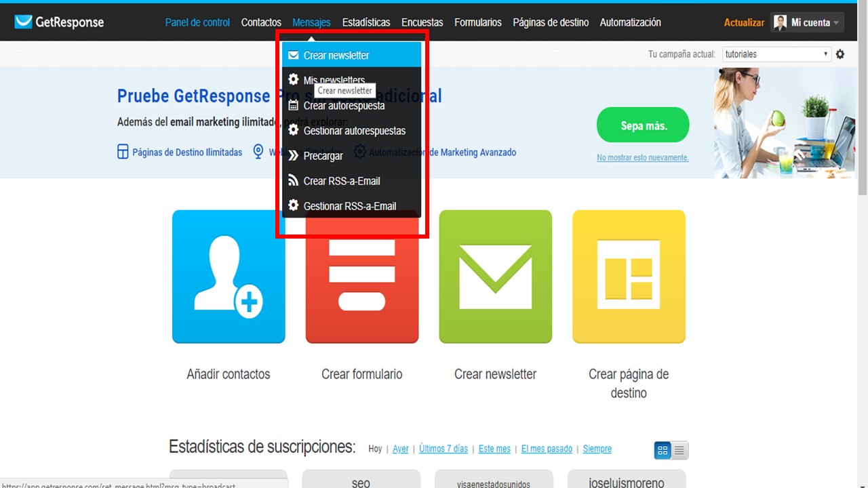Click the RSS icon beside Crear RSS-a-Email
This screenshot has width=868, height=488.
(294, 180)
